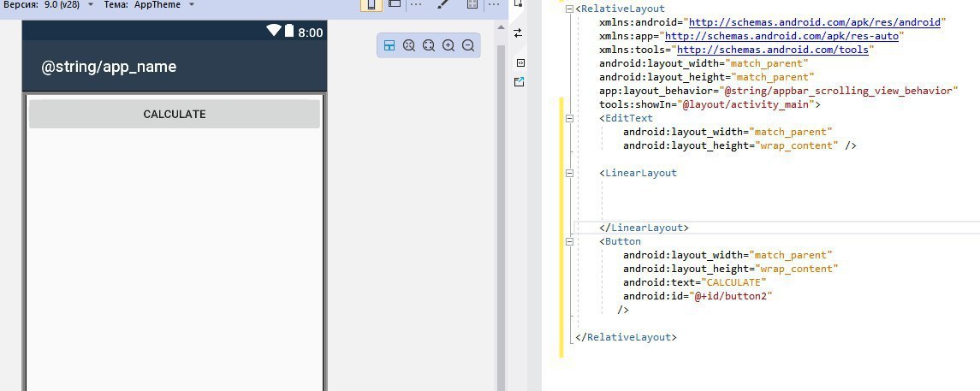This screenshot has height=391, width=980.
Task: Click the closing </RelativeLayout> tag
Action: point(626,337)
